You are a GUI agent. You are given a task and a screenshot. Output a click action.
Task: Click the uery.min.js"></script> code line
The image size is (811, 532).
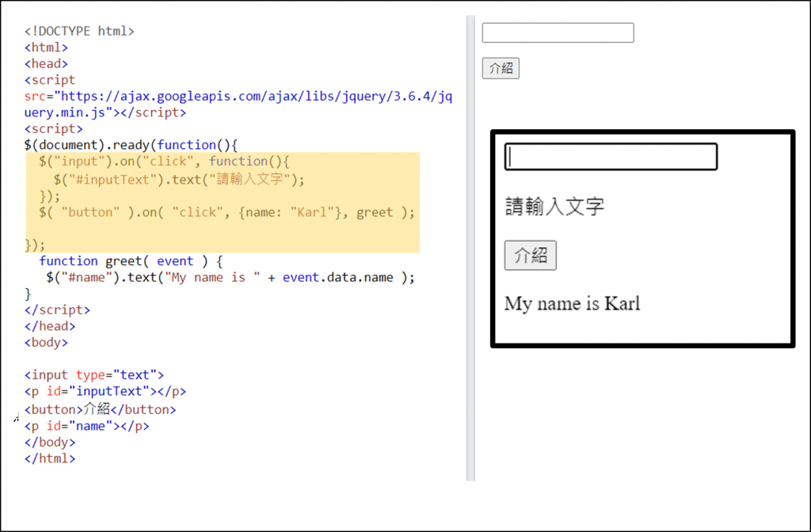tap(105, 112)
